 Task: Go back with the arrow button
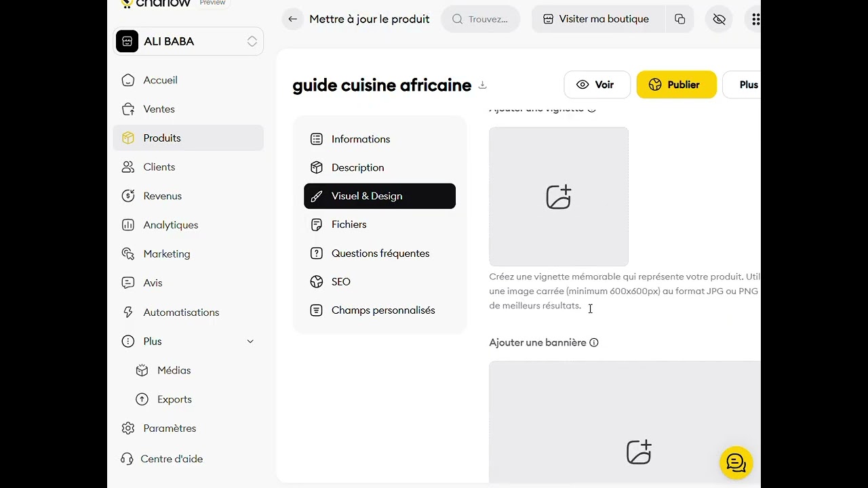point(292,19)
